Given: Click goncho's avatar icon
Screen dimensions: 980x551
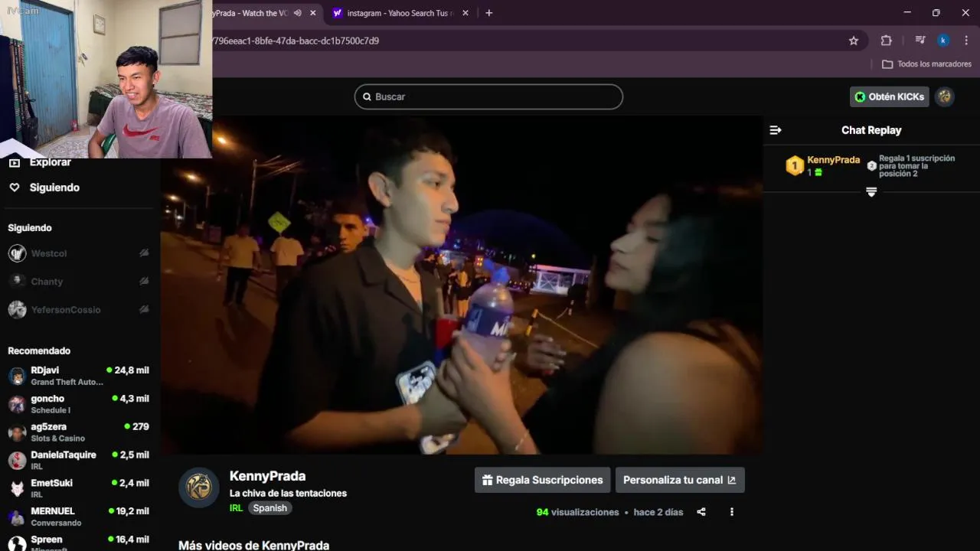Looking at the screenshot, I should click(17, 404).
